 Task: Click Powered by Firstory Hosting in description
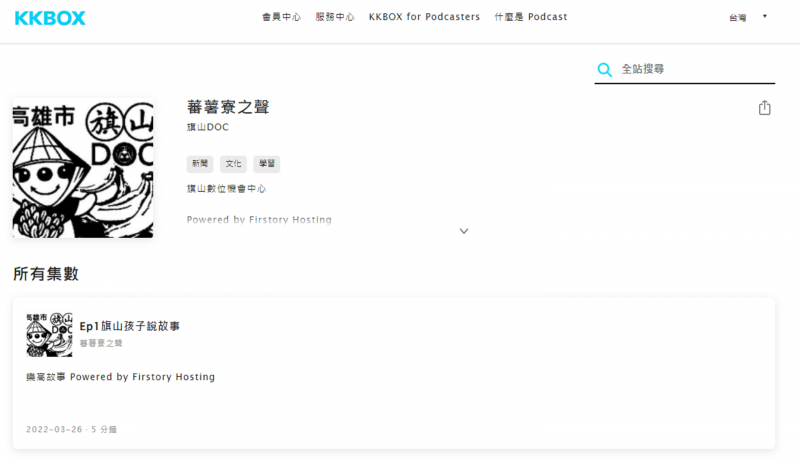click(x=259, y=219)
